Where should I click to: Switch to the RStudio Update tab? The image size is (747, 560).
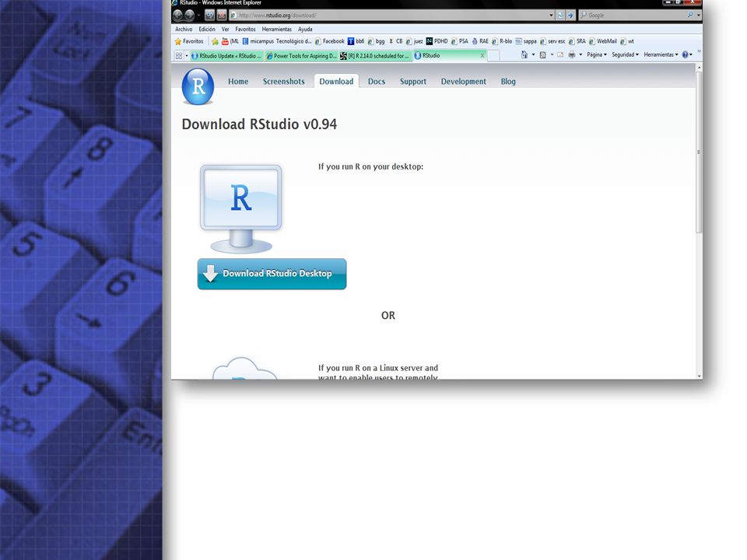(226, 56)
